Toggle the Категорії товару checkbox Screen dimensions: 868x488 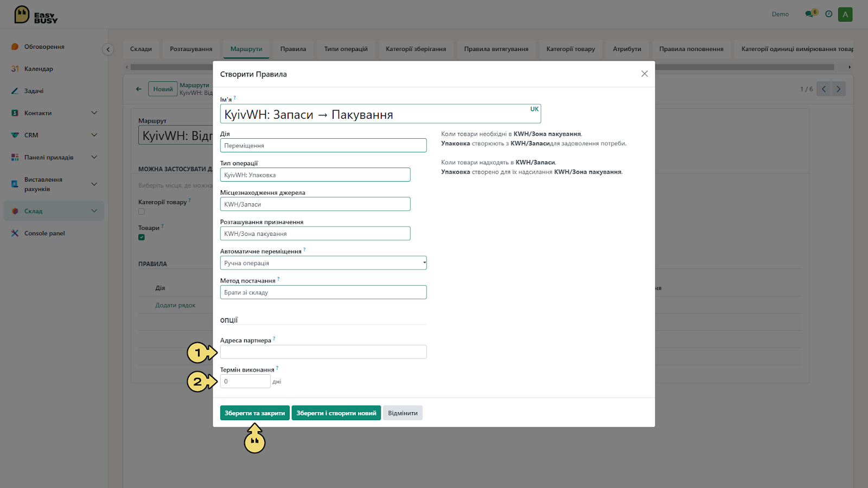click(x=142, y=211)
